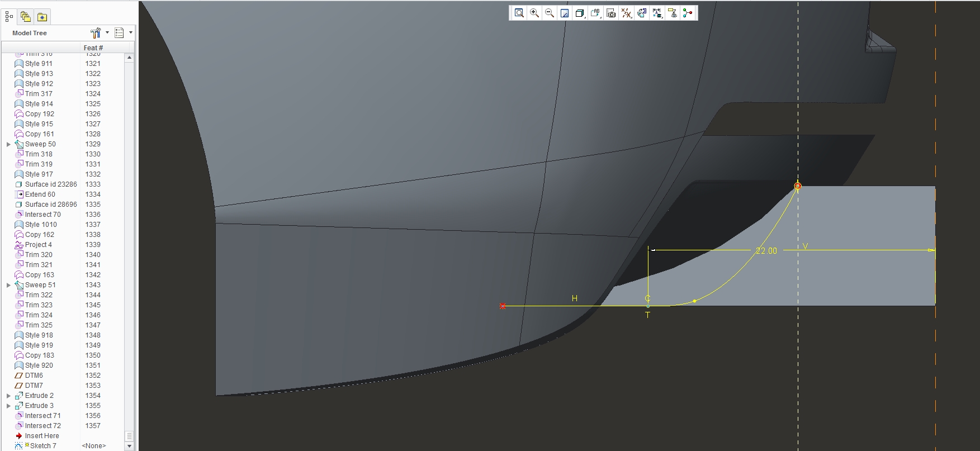The image size is (980, 451).
Task: Click the Zoom Out magnifier icon
Action: point(550,13)
